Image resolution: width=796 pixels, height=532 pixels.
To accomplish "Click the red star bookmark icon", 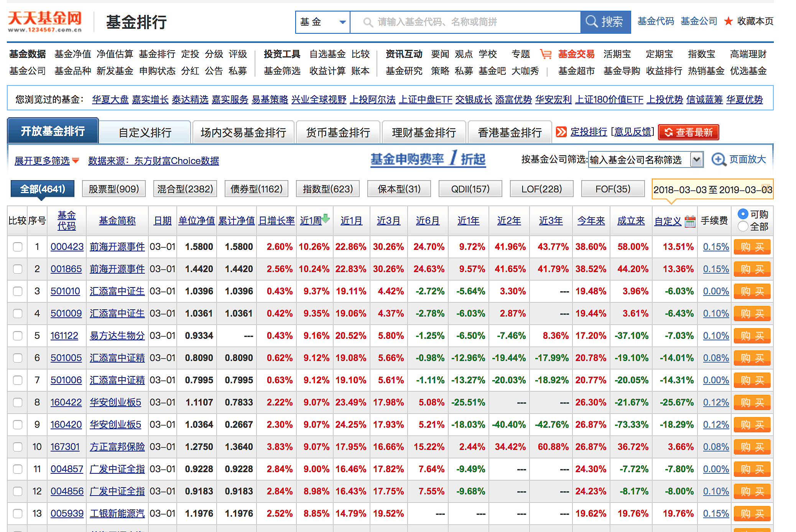I will click(x=728, y=21).
